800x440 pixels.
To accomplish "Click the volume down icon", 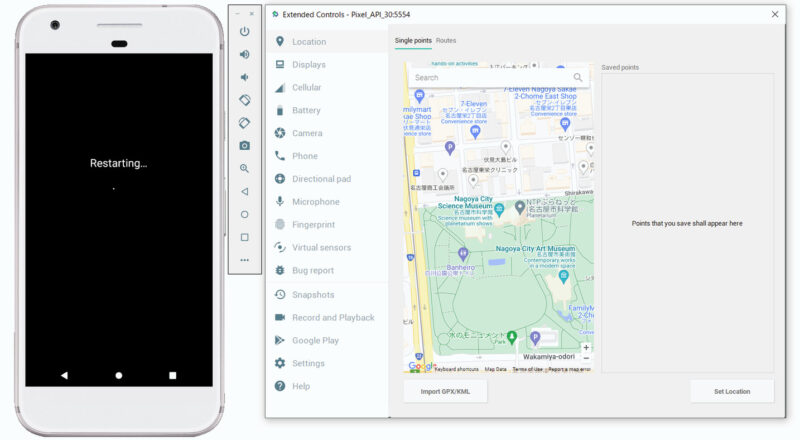I will click(x=244, y=77).
